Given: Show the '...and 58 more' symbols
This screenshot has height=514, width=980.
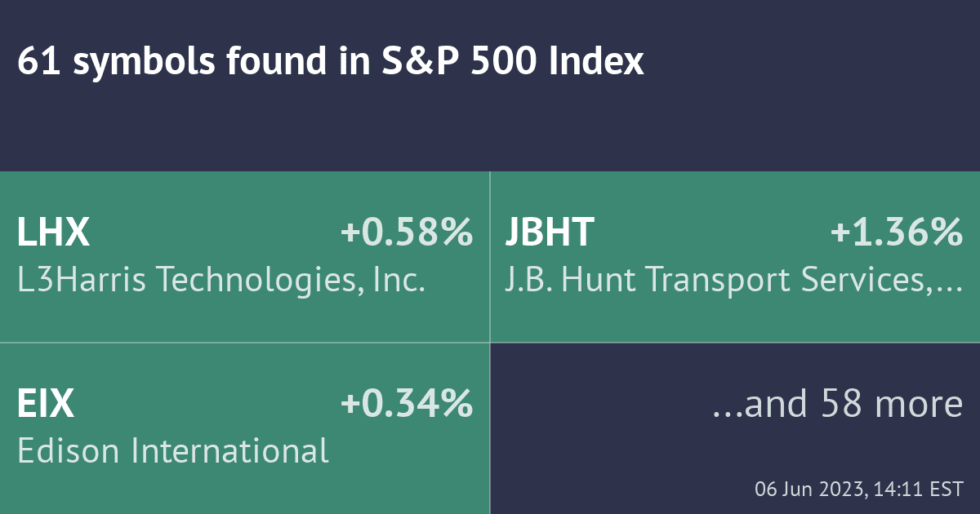Looking at the screenshot, I should 837,405.
